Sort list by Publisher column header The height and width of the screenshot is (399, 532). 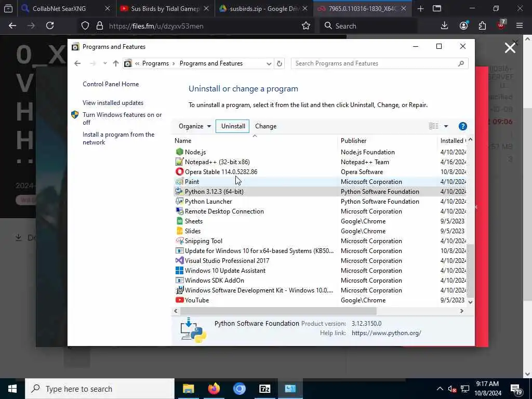click(387, 140)
